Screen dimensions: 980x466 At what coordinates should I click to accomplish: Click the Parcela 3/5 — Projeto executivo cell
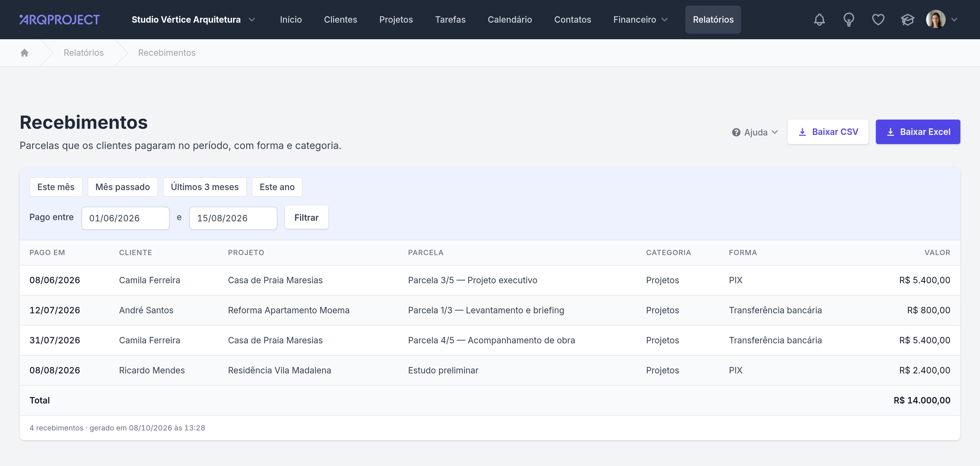tap(473, 280)
